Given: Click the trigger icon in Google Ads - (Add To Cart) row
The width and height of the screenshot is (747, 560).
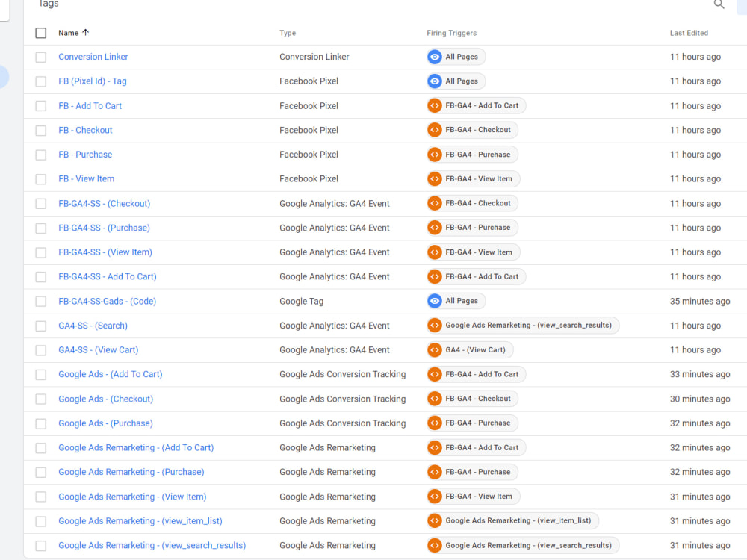Looking at the screenshot, I should (435, 374).
